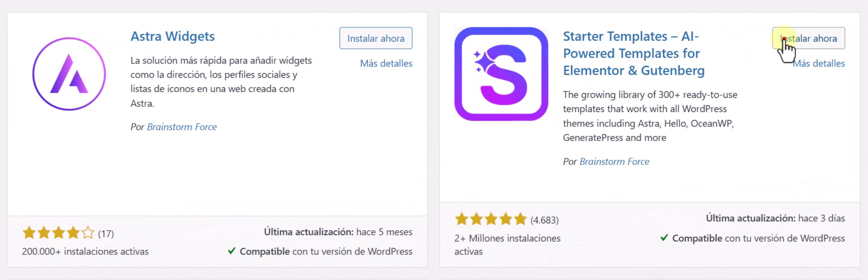Visit Brainstorm Force author link under Astra Widgets
The width and height of the screenshot is (868, 280).
[x=182, y=127]
